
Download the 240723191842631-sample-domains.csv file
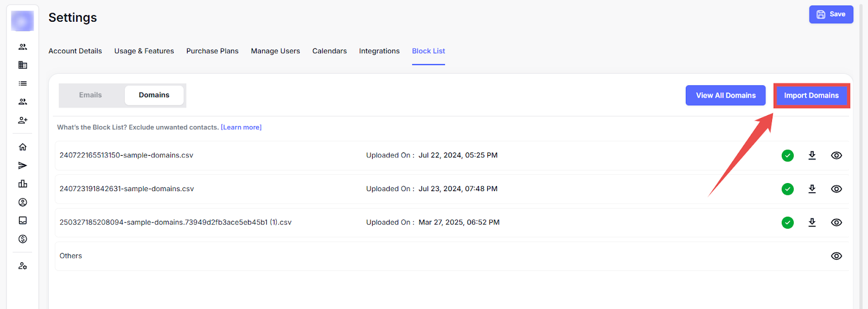(x=812, y=189)
